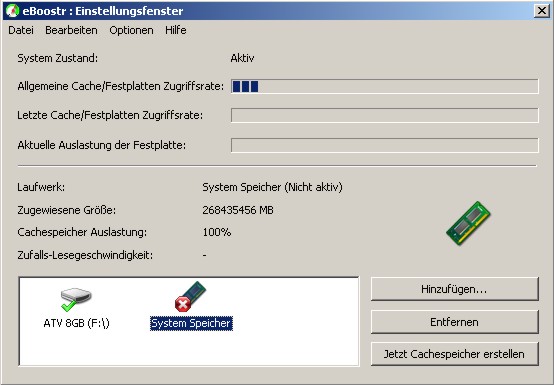
Task: Open the Datei menu
Action: (x=21, y=30)
